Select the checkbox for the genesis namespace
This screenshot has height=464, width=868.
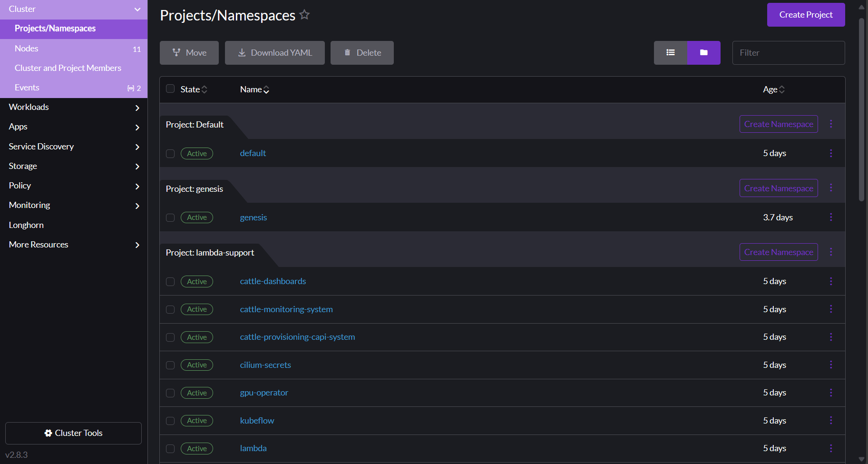[x=170, y=217]
